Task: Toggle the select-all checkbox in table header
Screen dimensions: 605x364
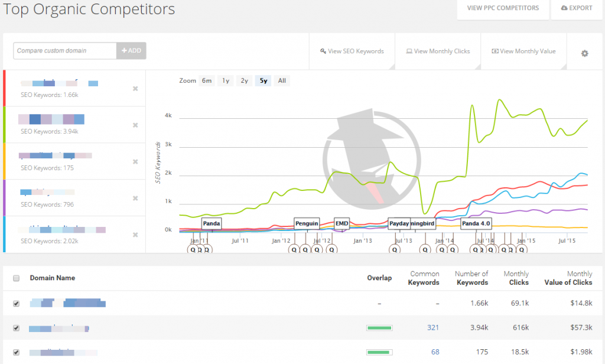Action: [16, 278]
